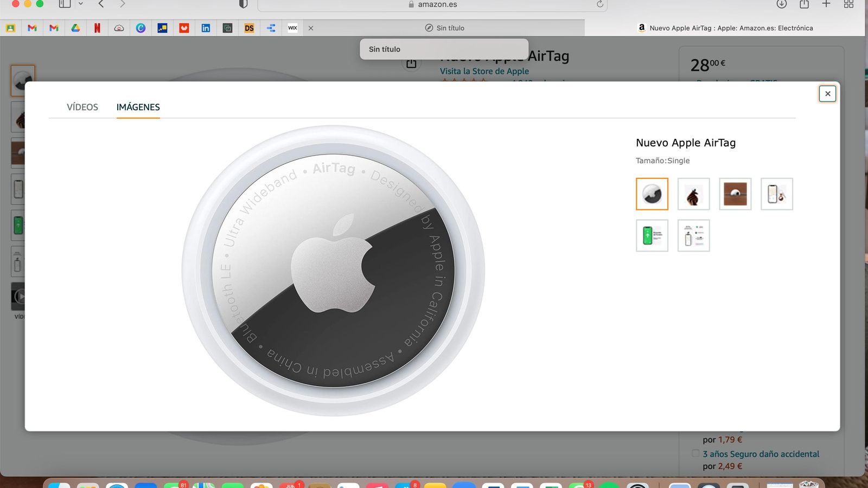Select the AirTag keychain pouch thumbnail

pos(694,194)
